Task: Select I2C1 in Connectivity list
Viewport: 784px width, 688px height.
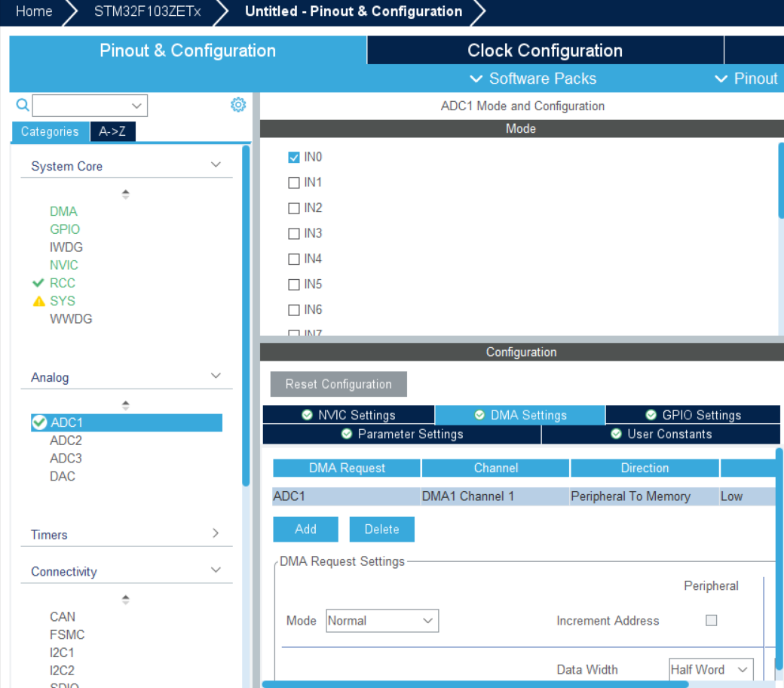Action: pyautogui.click(x=62, y=653)
